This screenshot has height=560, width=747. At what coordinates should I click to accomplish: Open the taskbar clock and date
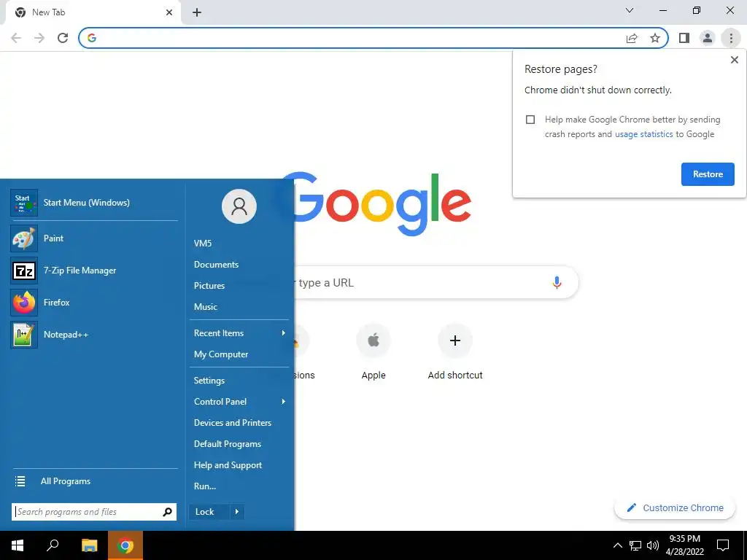click(684, 545)
